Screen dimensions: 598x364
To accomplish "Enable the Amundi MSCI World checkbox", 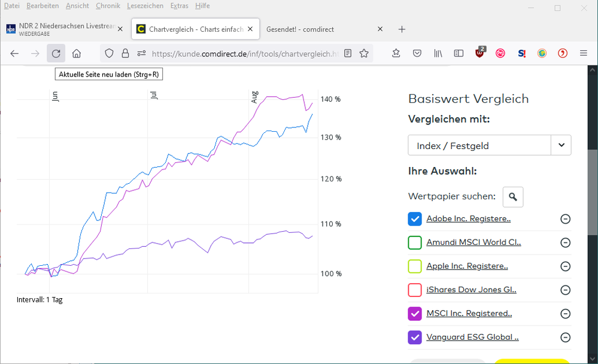I will pyautogui.click(x=415, y=242).
